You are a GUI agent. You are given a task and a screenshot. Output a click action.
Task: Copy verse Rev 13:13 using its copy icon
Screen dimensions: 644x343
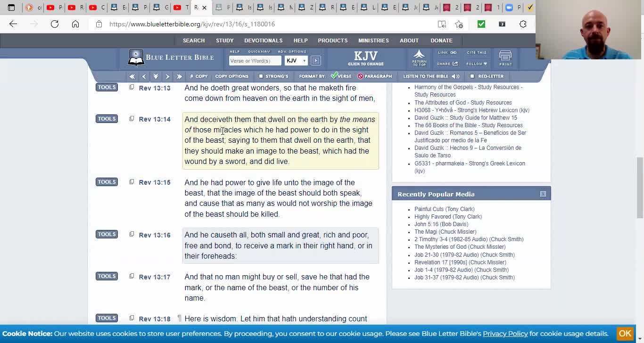132,87
